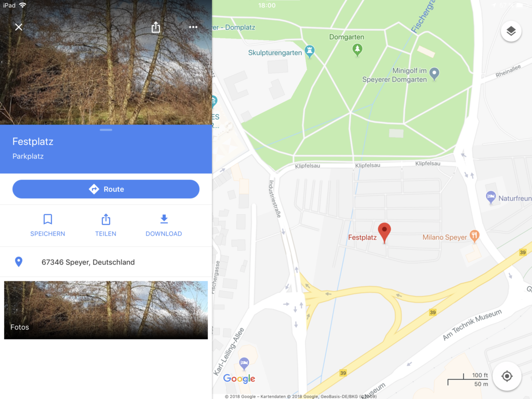Image resolution: width=532 pixels, height=399 pixels.
Task: Open the three-dot more options menu
Action: [x=193, y=27]
